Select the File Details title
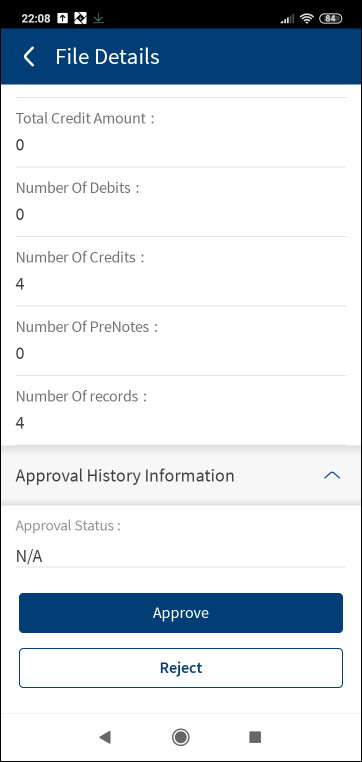 [107, 57]
